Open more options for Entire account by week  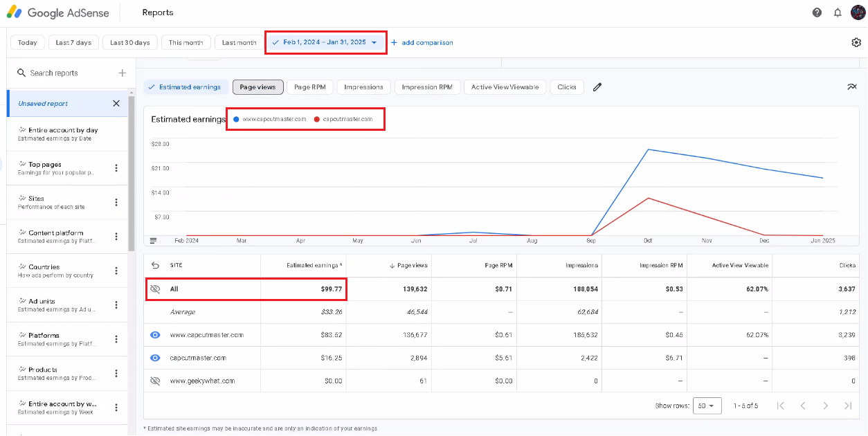116,408
